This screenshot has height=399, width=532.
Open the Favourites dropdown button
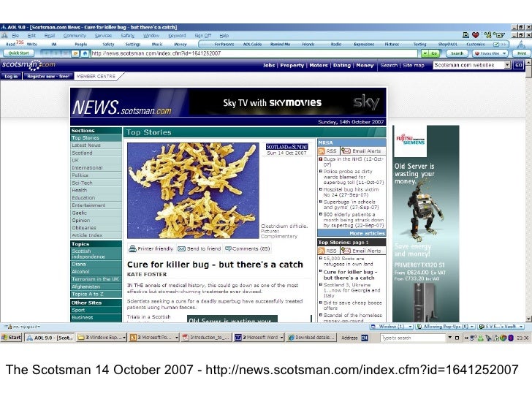click(x=490, y=53)
